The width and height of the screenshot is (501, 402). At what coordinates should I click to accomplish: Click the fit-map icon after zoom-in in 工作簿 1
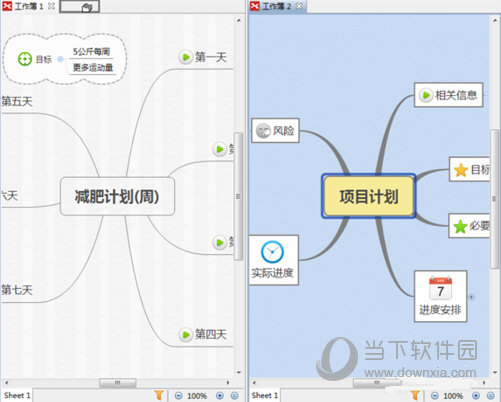235,396
